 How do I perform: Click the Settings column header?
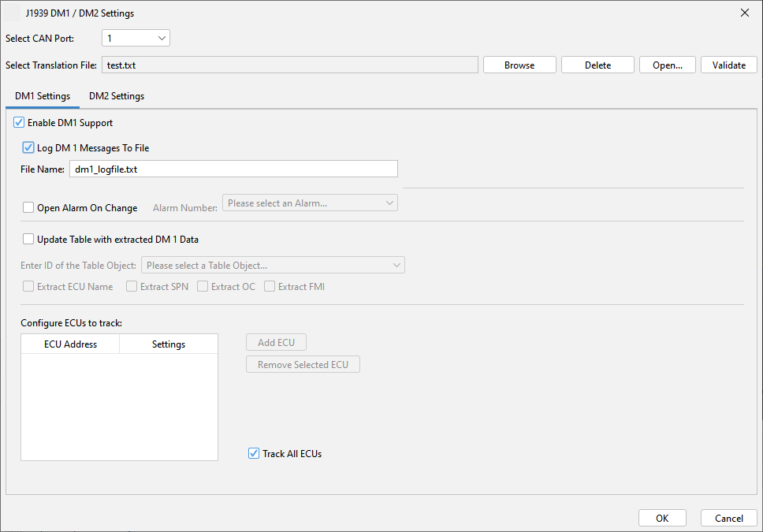tap(169, 344)
